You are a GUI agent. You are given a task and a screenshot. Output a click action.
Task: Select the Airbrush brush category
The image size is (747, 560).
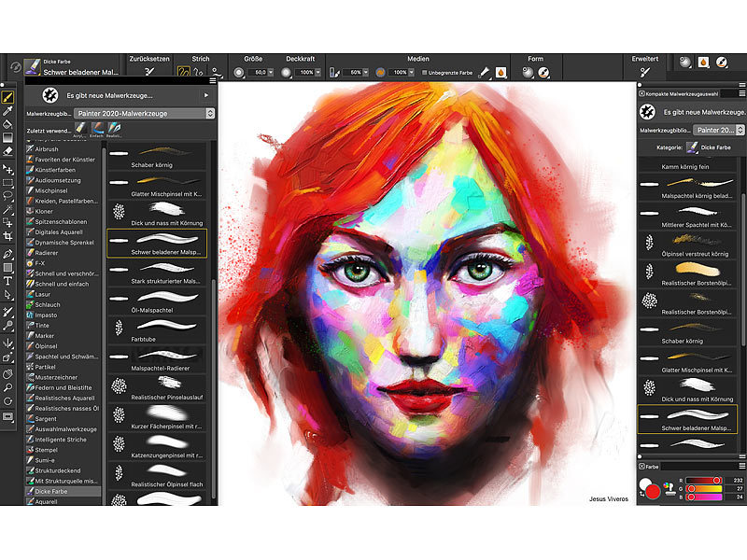click(63, 149)
